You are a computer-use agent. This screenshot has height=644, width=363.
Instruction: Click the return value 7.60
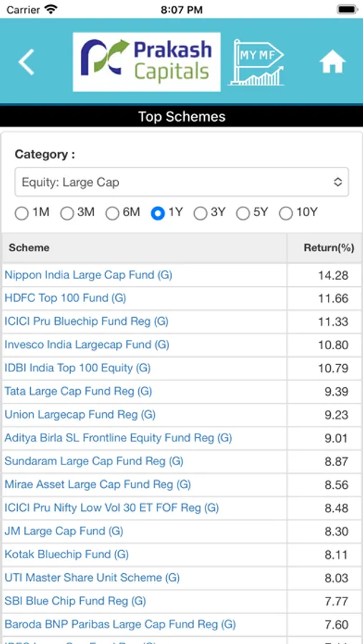(x=337, y=625)
